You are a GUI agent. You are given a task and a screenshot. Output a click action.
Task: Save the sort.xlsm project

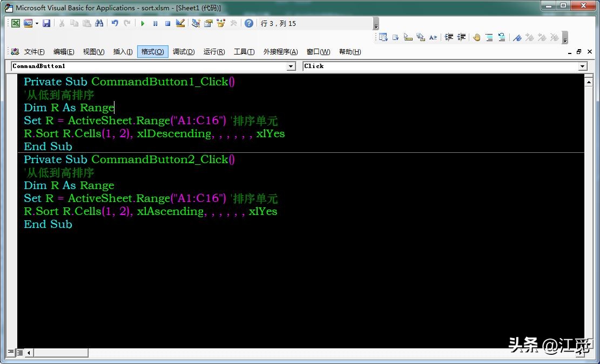tap(46, 23)
